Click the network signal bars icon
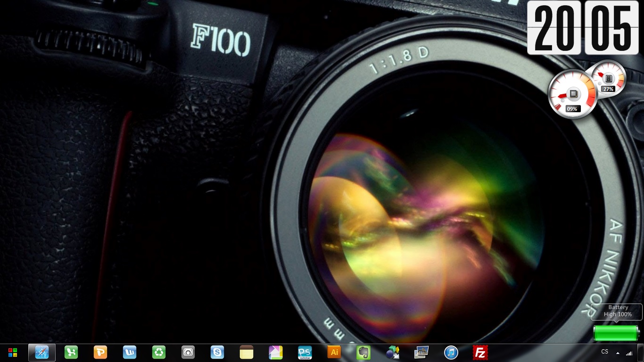 coord(629,353)
